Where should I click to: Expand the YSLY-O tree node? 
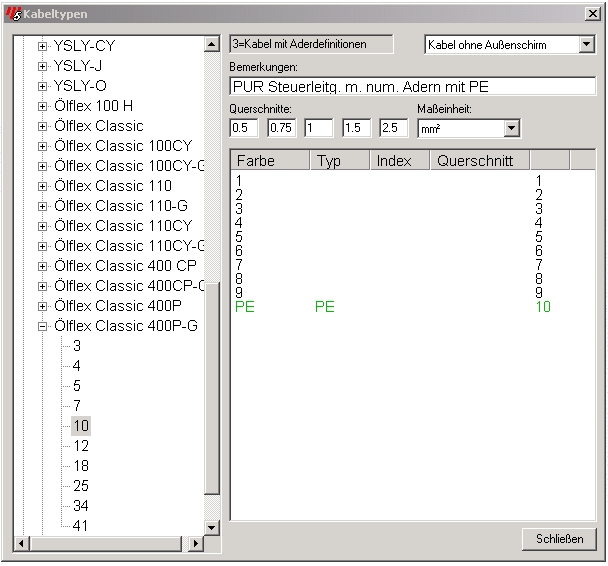42,86
